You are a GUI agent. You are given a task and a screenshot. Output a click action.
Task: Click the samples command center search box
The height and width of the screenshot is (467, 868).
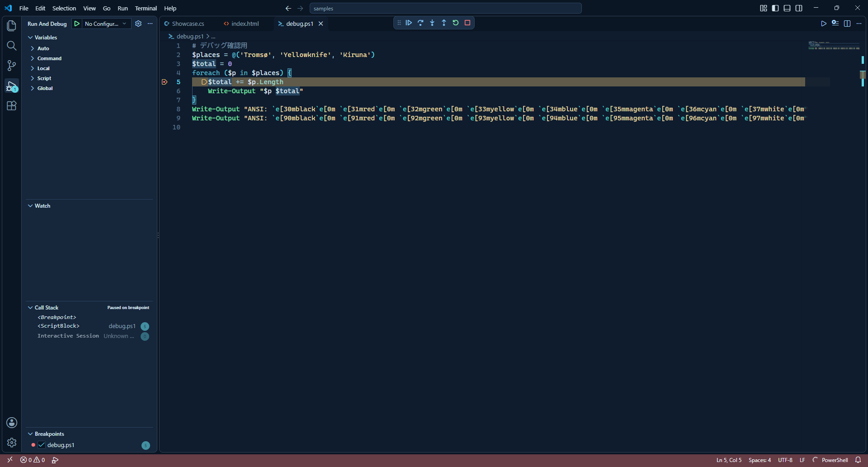pos(445,8)
